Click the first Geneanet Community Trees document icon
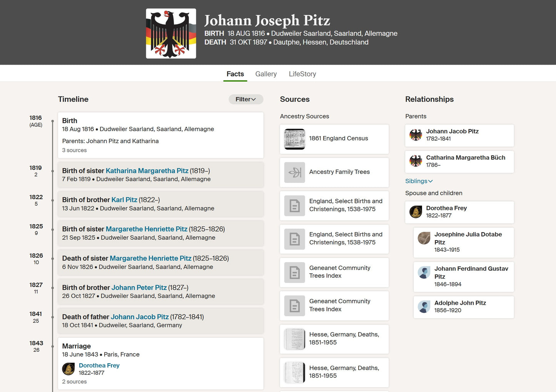The width and height of the screenshot is (556, 392). pos(294,272)
